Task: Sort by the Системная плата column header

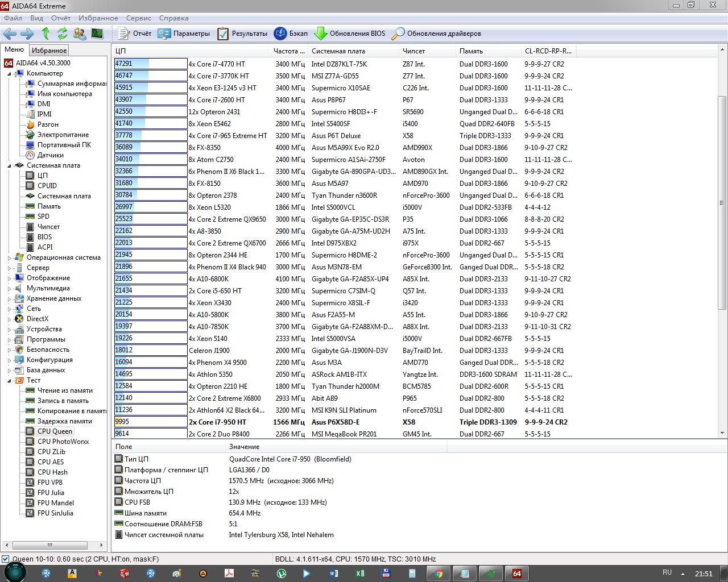Action: tap(353, 51)
